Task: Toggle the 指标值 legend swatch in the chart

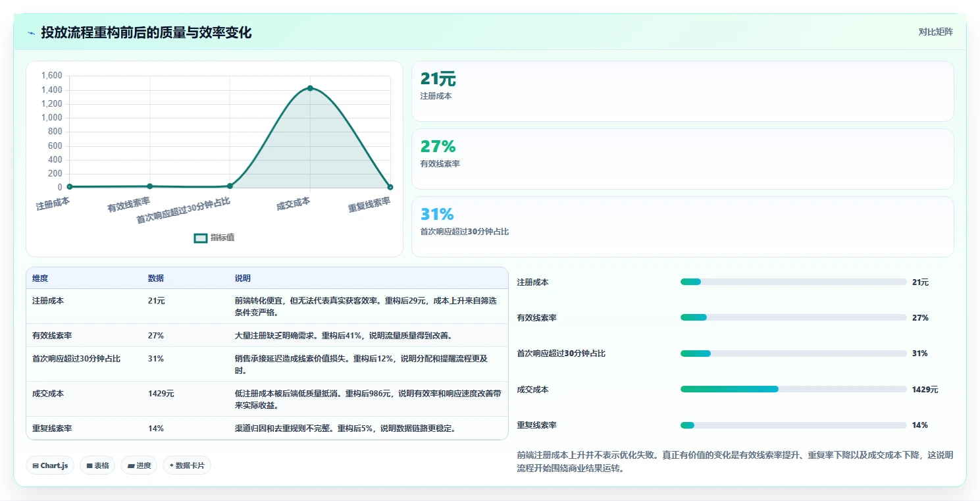Action: [x=201, y=238]
